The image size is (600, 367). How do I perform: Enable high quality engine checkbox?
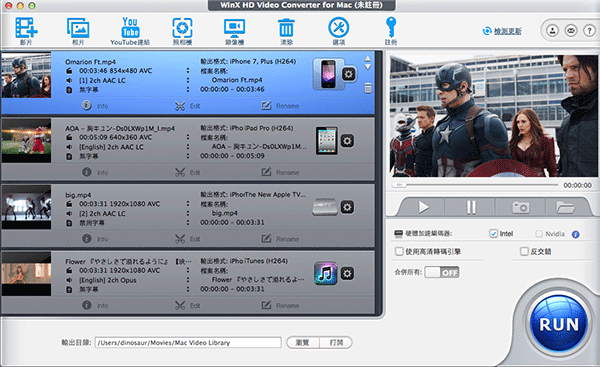[399, 251]
